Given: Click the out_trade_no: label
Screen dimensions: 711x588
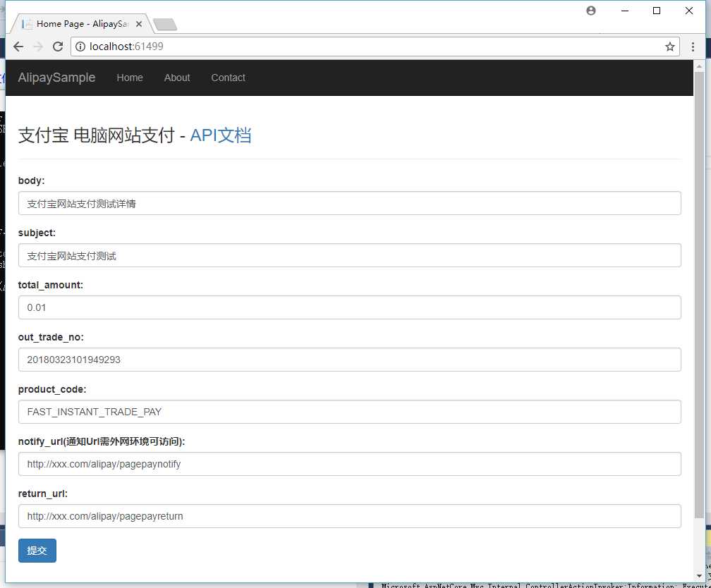Looking at the screenshot, I should click(51, 337).
